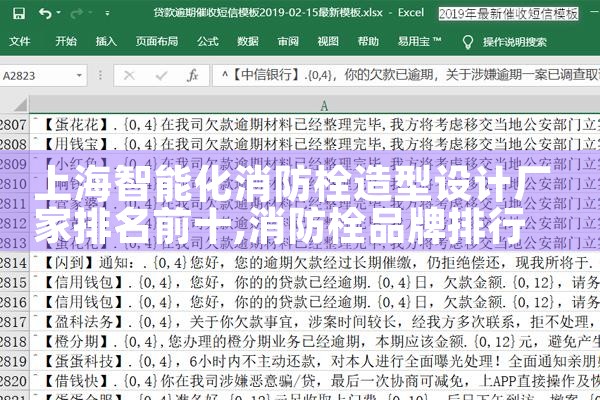Click the cell starting with 【蛋花花】 in row 2807

pyautogui.click(x=315, y=124)
